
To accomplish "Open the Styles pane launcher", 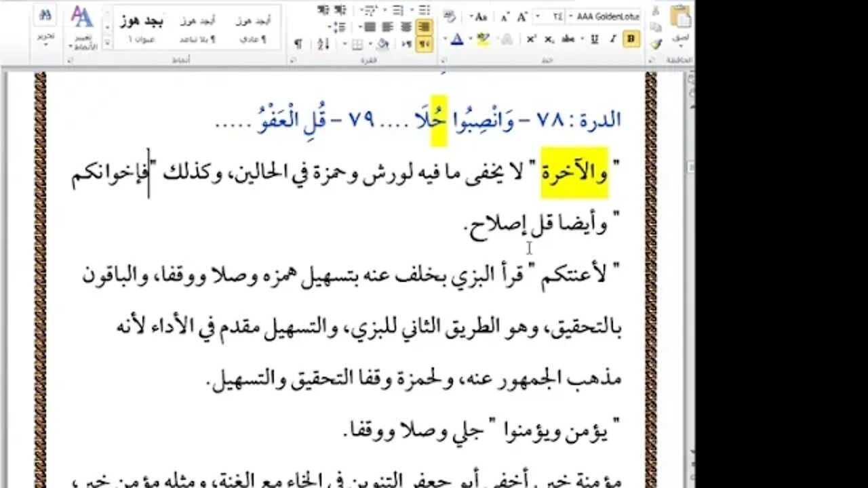I will point(71,60).
